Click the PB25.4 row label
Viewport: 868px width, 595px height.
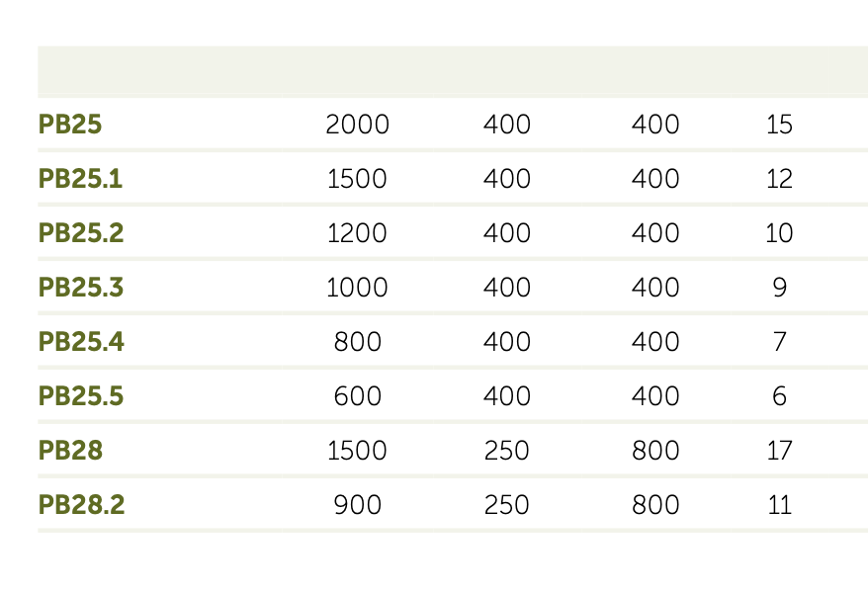point(81,342)
